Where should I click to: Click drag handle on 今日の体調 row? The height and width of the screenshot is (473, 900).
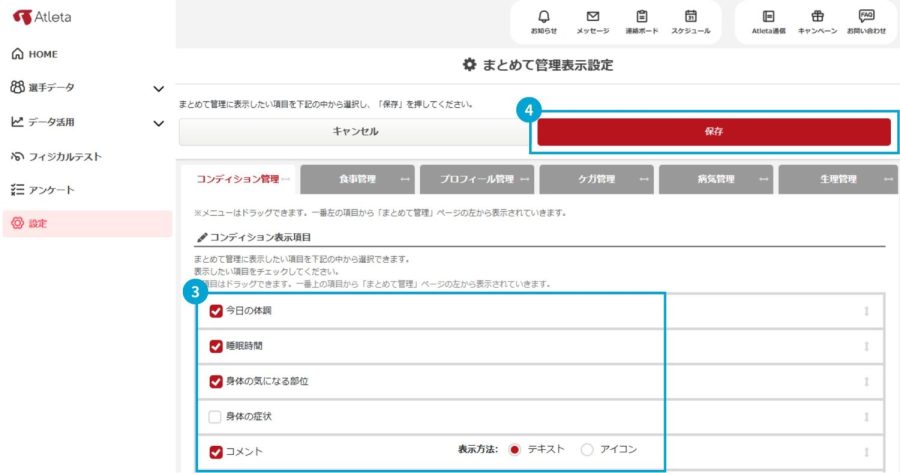click(x=866, y=311)
